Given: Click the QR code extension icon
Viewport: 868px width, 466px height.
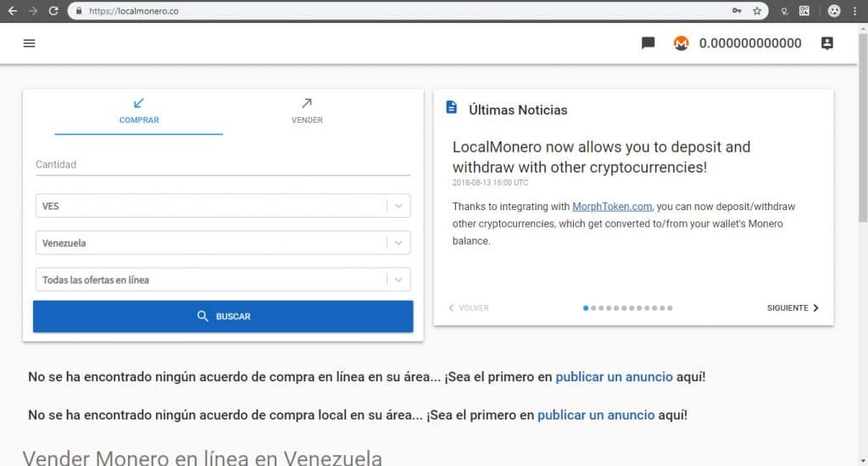Looking at the screenshot, I should tap(804, 10).
